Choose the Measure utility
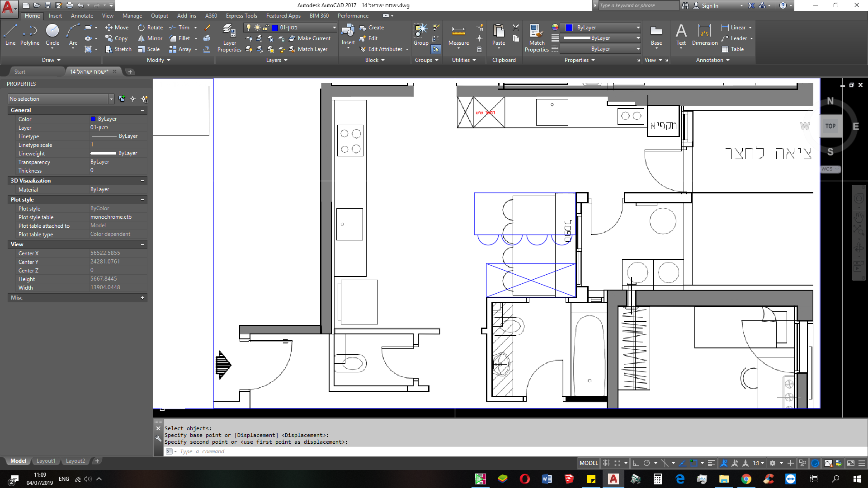The height and width of the screenshot is (488, 868). click(458, 35)
